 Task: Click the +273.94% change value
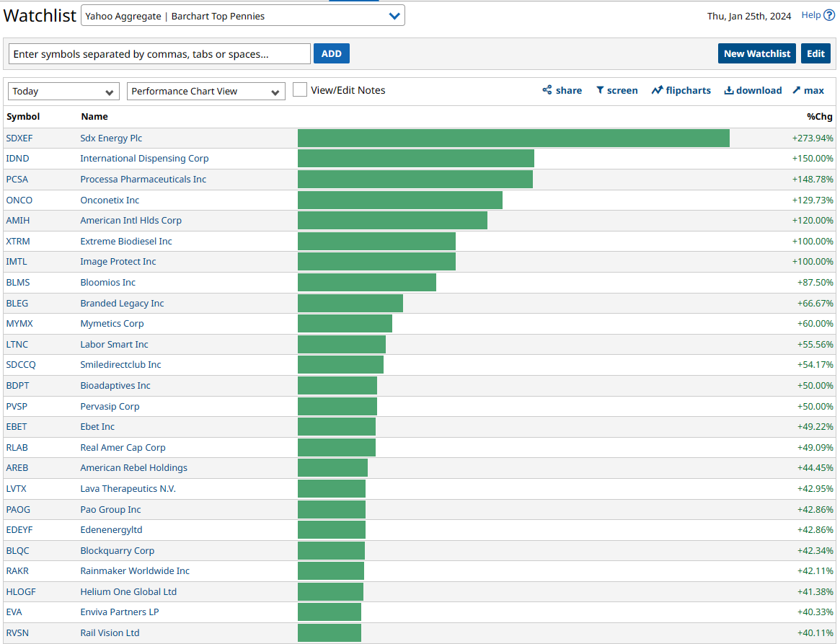pos(813,138)
